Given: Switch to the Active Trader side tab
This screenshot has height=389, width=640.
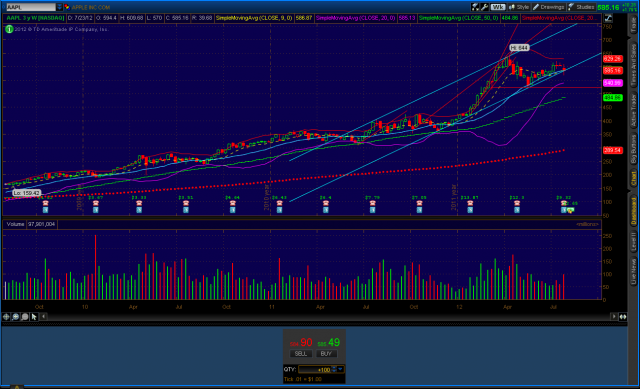Looking at the screenshot, I should click(633, 111).
